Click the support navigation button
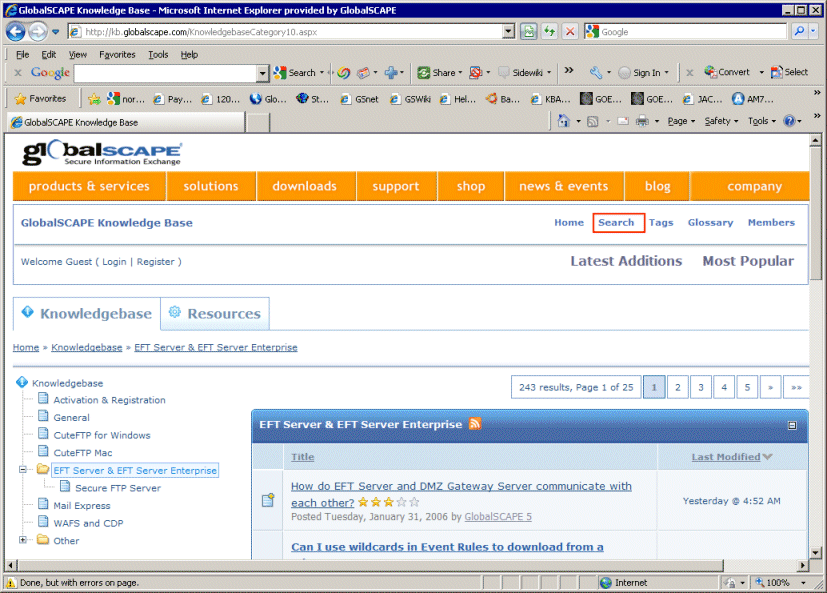827x593 pixels. pos(396,186)
